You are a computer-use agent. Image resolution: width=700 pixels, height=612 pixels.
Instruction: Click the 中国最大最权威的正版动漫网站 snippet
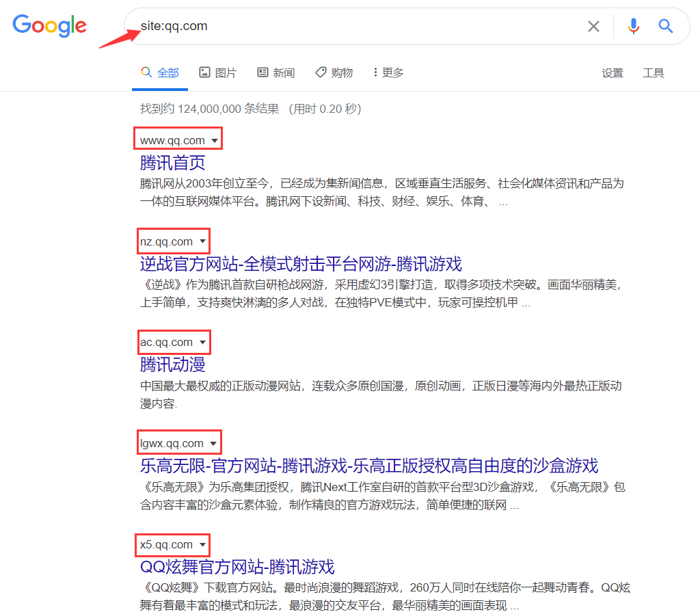click(x=381, y=395)
